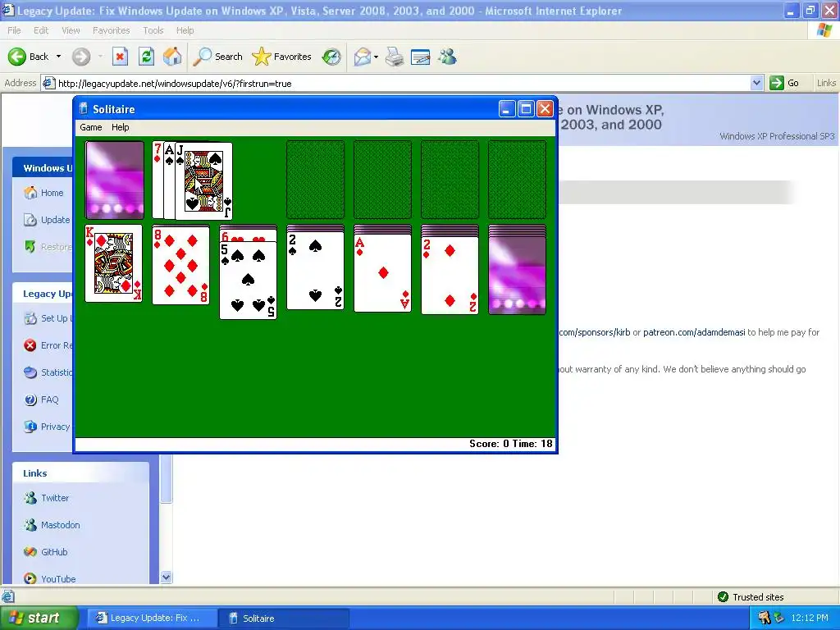
Task: Open the Favorites star toolbar button
Action: pos(282,57)
